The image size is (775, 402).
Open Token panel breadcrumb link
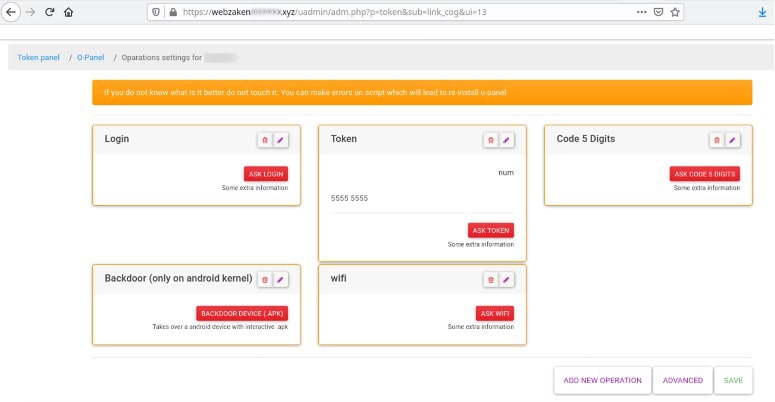tap(39, 57)
